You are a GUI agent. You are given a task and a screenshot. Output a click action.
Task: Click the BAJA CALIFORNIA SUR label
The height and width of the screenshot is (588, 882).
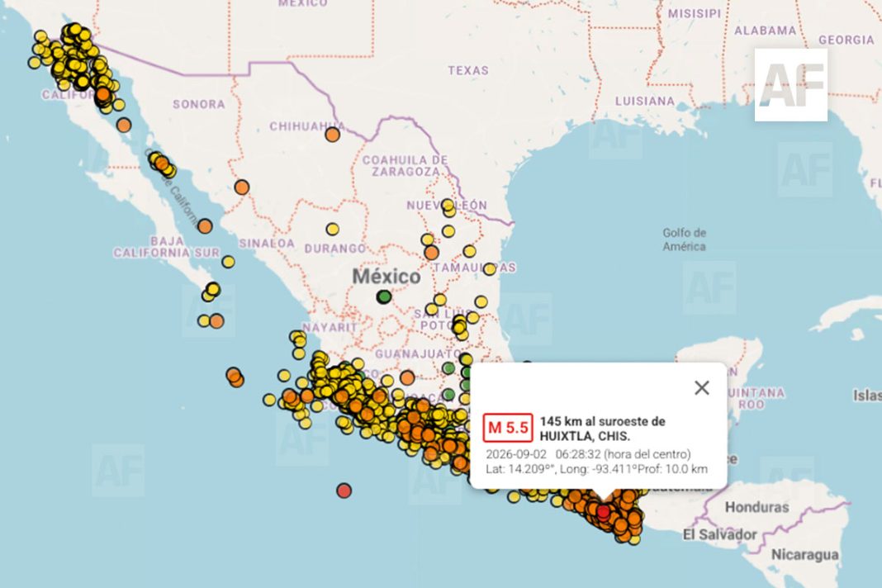click(167, 247)
